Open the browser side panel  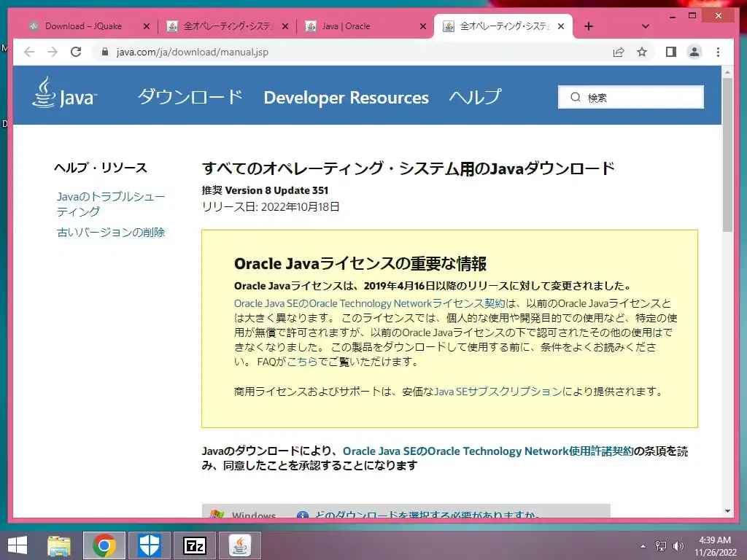coord(671,52)
